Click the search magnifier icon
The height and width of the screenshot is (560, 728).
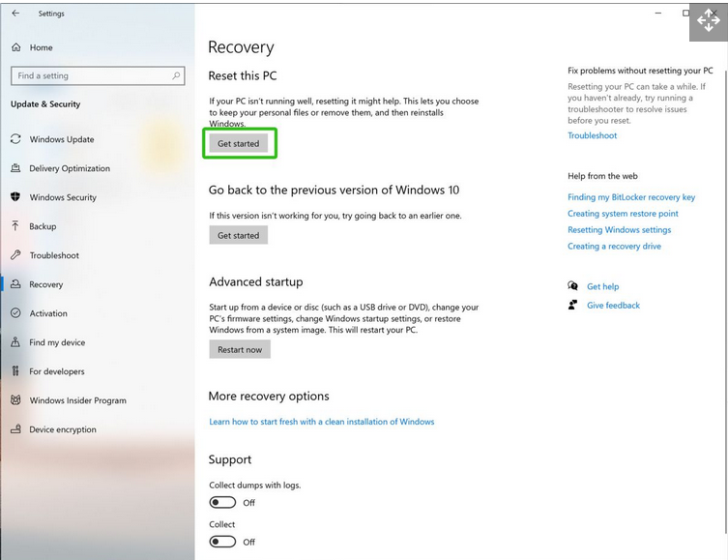pyautogui.click(x=176, y=75)
